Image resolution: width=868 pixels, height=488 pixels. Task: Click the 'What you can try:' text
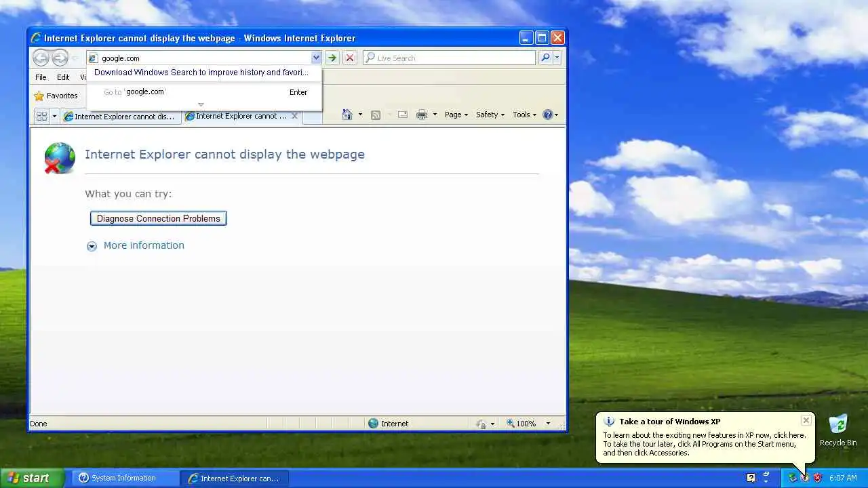(128, 194)
